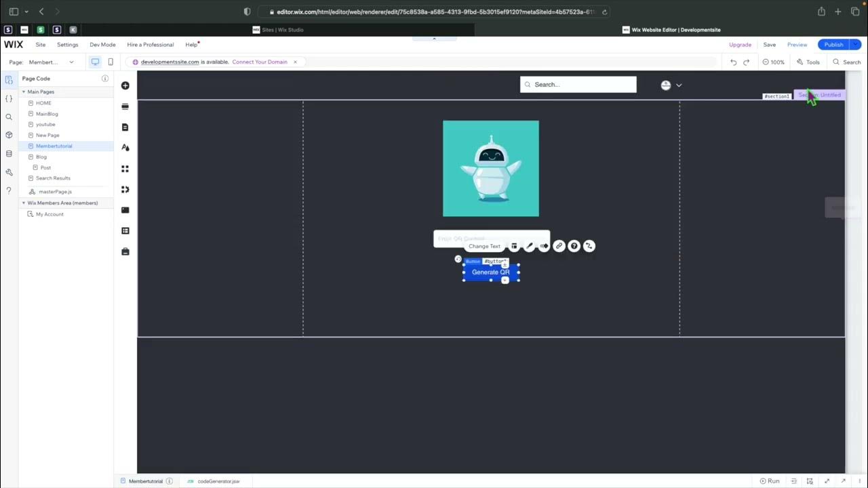The width and height of the screenshot is (868, 488).
Task: Switch to mobile view
Action: point(111,62)
